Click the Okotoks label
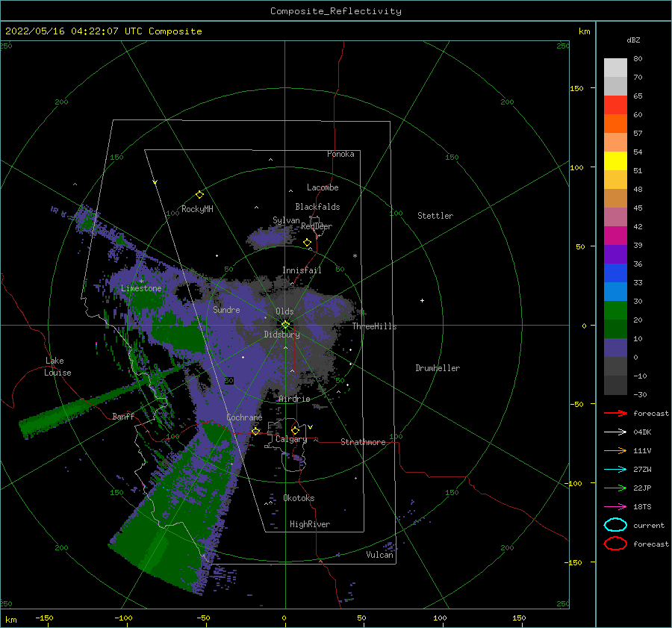 [299, 498]
